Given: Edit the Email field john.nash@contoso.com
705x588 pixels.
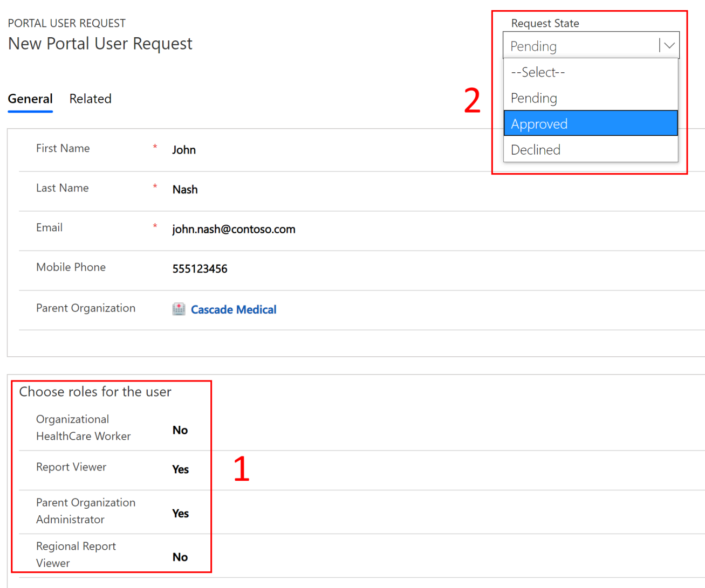Looking at the screenshot, I should pyautogui.click(x=234, y=229).
